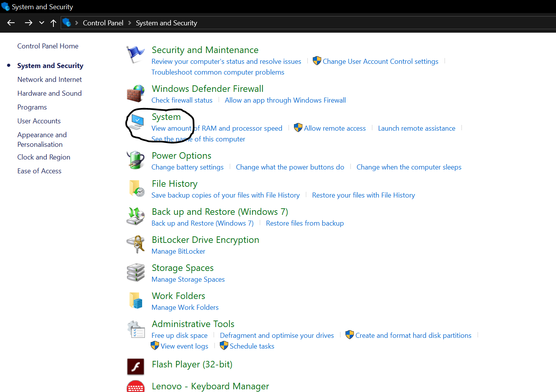The image size is (556, 392).
Task: Click Allow remote access link
Action: [335, 128]
